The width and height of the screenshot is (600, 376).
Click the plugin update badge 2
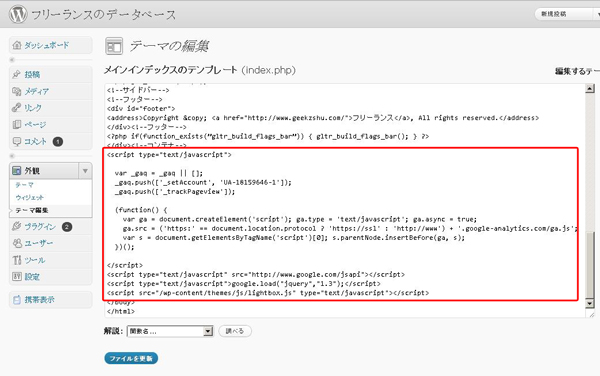pos(67,227)
